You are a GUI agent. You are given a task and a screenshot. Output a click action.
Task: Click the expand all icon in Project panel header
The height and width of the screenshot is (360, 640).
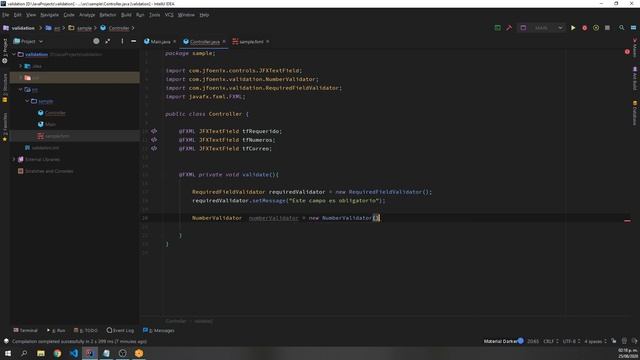coord(108,41)
